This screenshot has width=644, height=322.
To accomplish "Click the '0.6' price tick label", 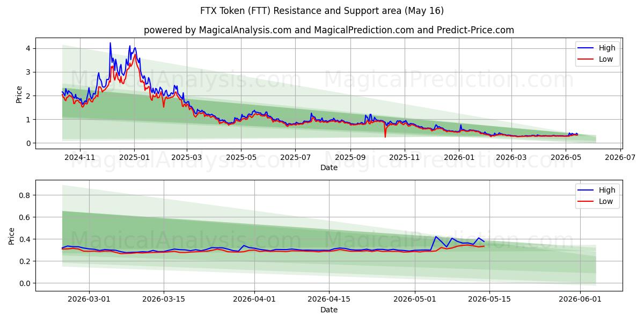I will [26, 217].
